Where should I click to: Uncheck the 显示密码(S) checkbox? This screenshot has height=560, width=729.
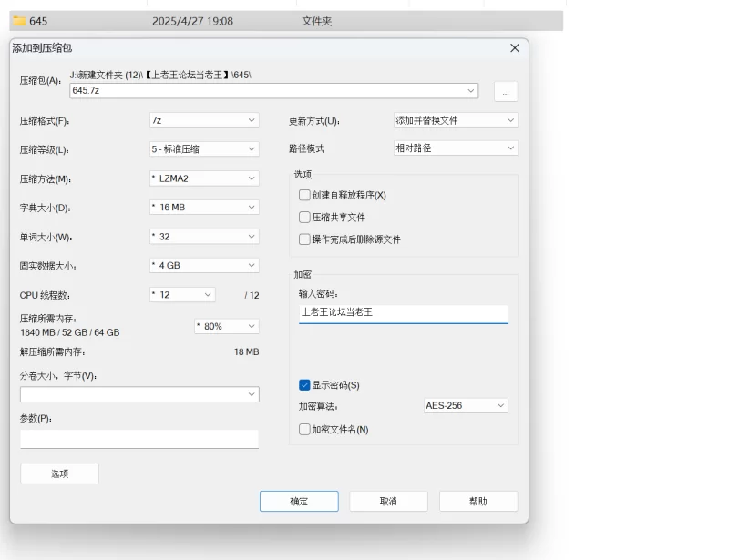coord(304,385)
